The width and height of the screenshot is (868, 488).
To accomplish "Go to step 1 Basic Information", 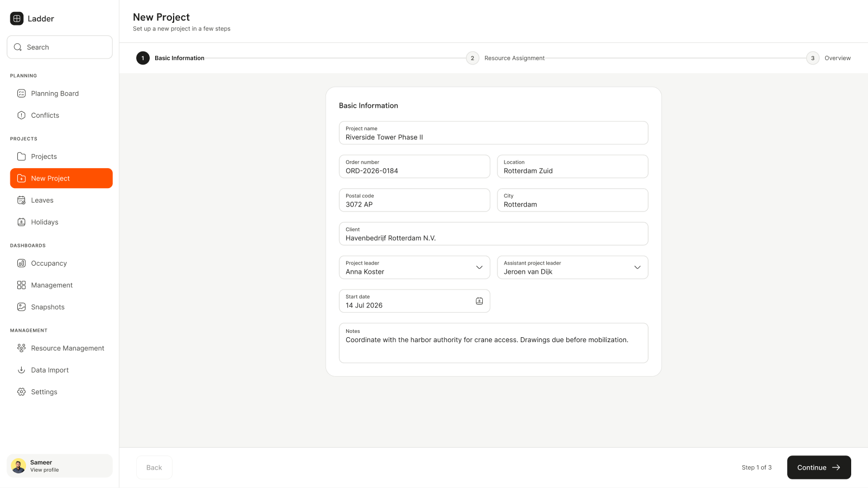I will [170, 58].
